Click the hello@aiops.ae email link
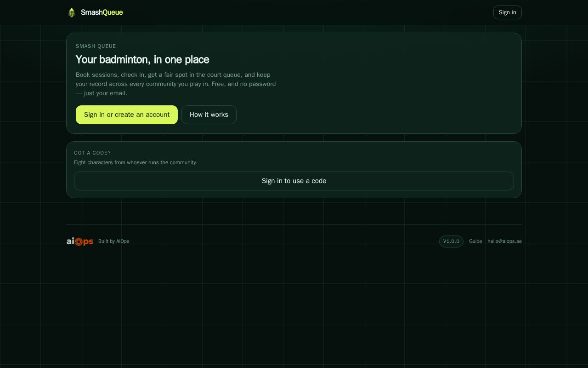The width and height of the screenshot is (588, 368). click(x=504, y=241)
